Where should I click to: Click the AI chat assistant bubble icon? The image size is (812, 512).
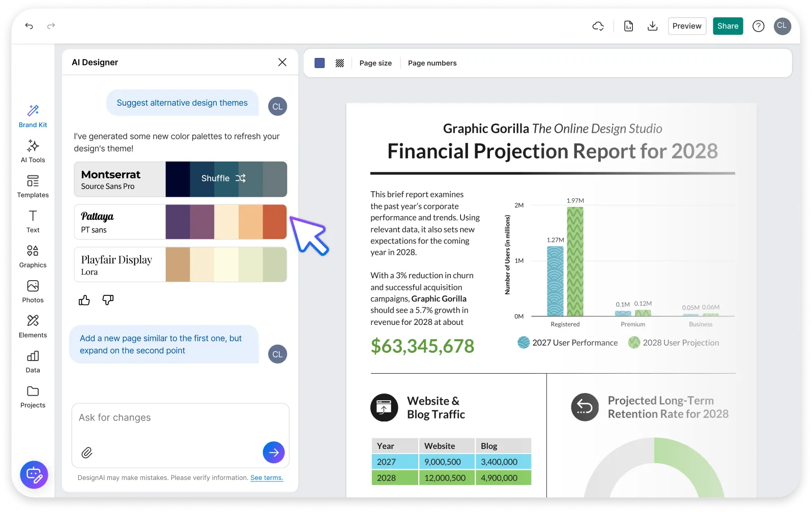click(x=34, y=475)
